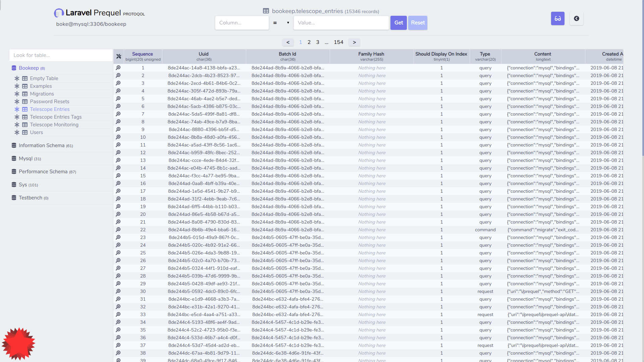Screen dimensions: 644x362
Task: Inspect row 1 with magnifier icon
Action: point(118,68)
